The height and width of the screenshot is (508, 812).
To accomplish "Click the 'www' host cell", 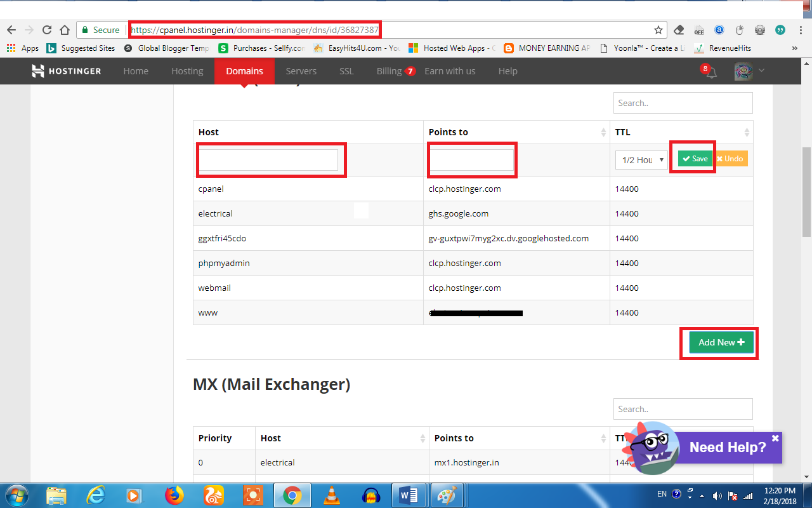I will pos(308,312).
